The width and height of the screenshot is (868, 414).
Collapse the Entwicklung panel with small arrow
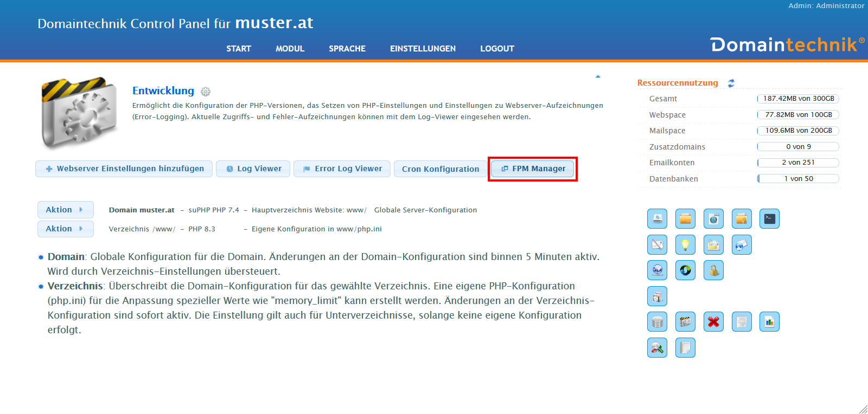598,76
